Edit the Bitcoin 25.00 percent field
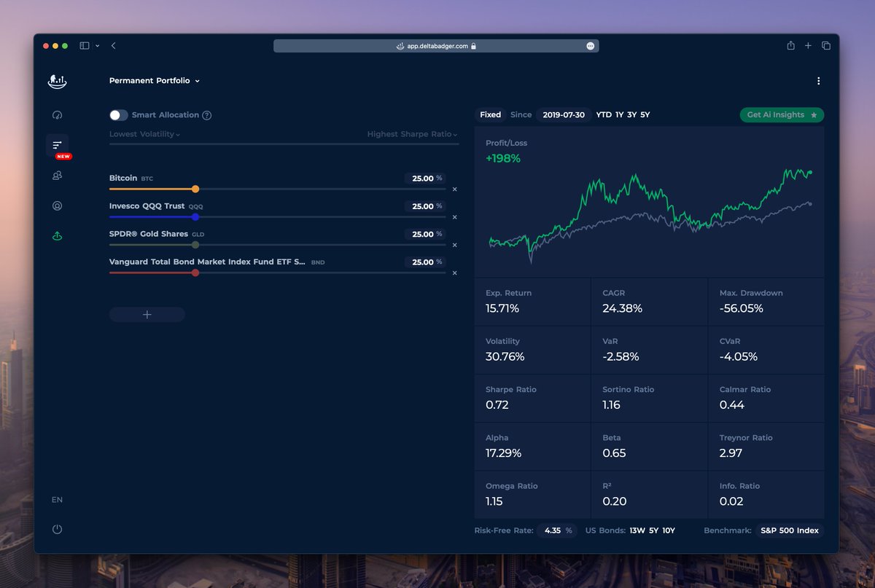 click(424, 178)
